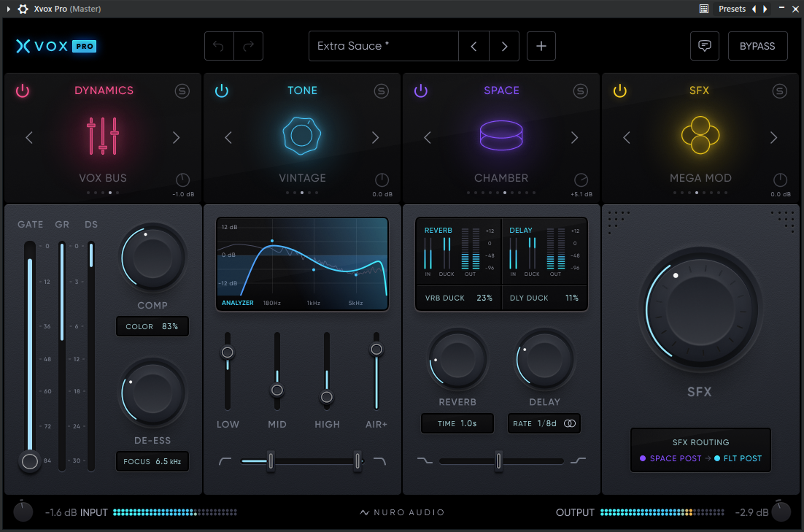Click the undo arrow icon

point(219,46)
